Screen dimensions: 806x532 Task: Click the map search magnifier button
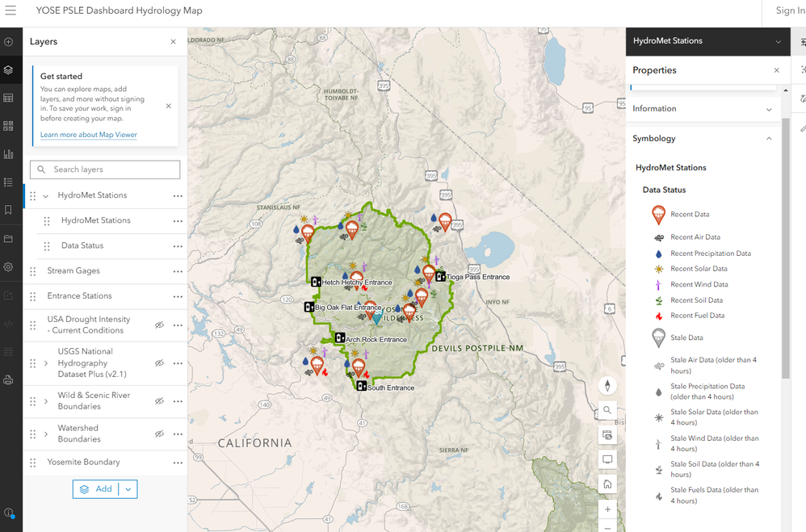(607, 410)
